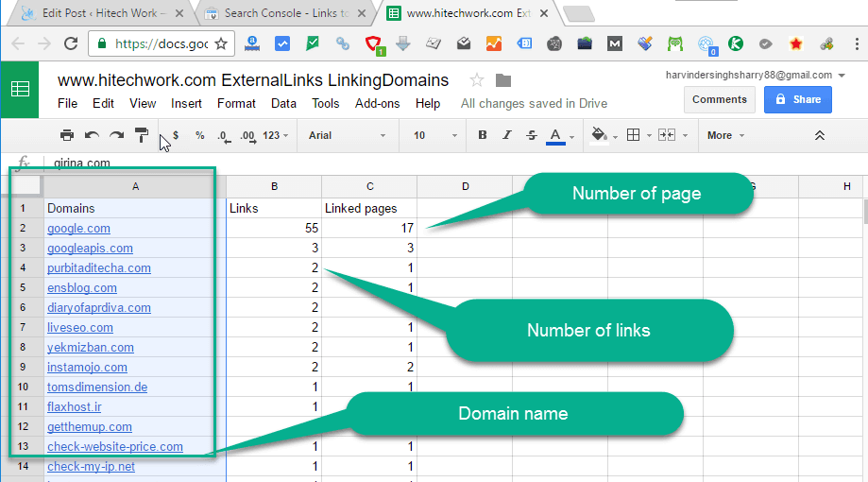
Task: Open the text color picker
Action: [x=555, y=136]
